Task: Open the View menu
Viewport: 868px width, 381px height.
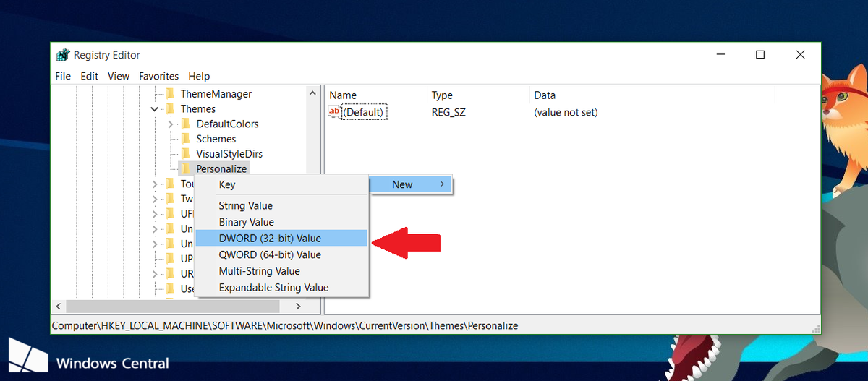Action: [119, 76]
